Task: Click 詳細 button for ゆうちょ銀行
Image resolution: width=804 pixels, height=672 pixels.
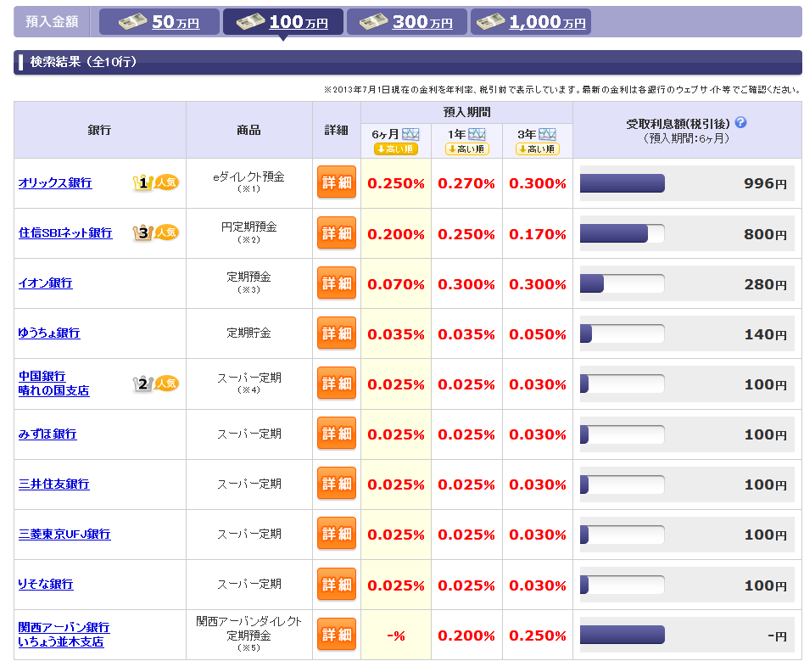Action: click(337, 333)
